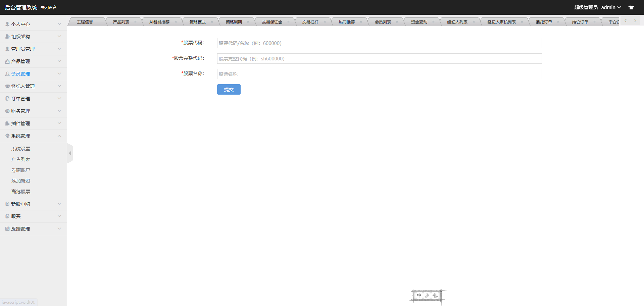Open the admin account dropdown

(x=611, y=7)
